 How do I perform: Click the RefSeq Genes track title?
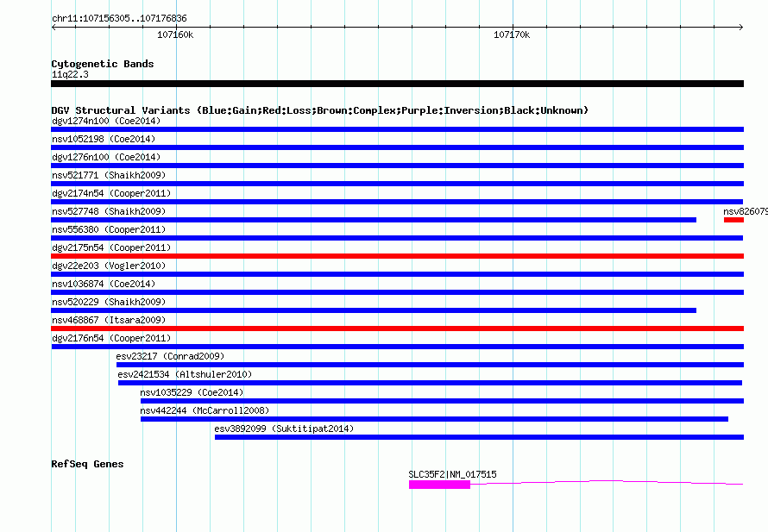coord(87,464)
